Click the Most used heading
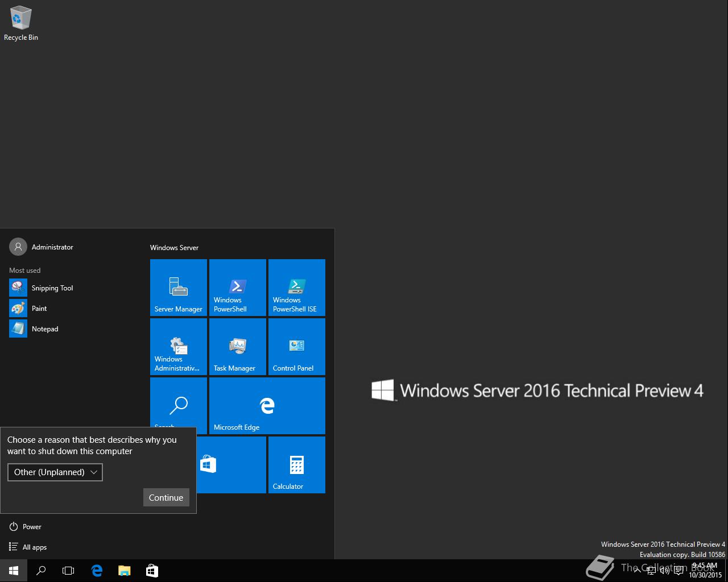728x582 pixels. tap(24, 271)
